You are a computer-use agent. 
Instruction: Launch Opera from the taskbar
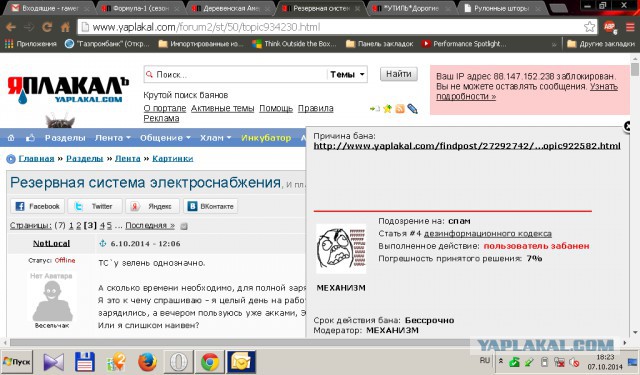(x=178, y=362)
